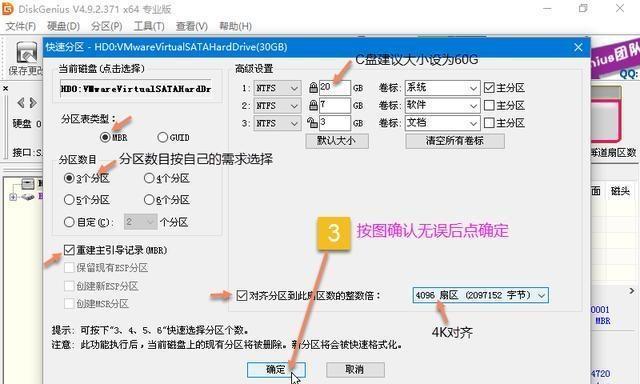This screenshot has width=640, height=384.
Task: Open the 查看(V) menu
Action: (191, 26)
